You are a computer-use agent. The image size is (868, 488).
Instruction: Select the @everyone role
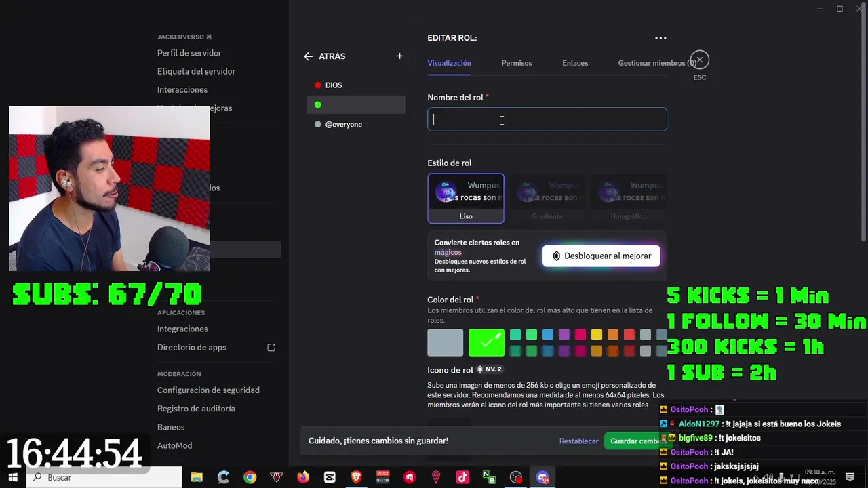click(356, 125)
